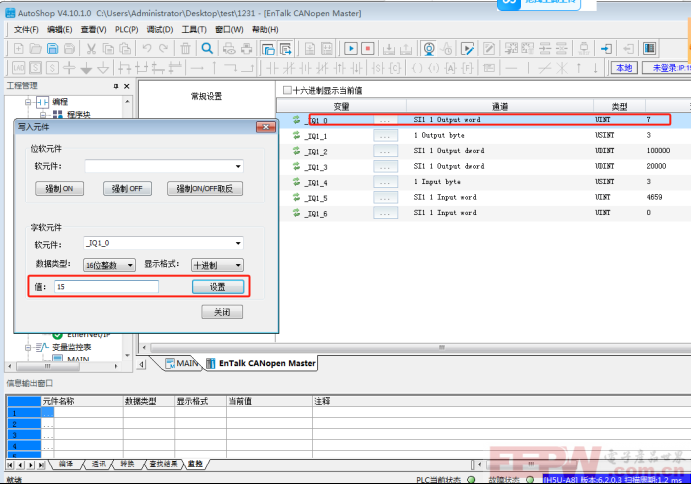This screenshot has height=484, width=691.
Task: Click the horizontal scrollbar of mapping table
Action: point(441,348)
